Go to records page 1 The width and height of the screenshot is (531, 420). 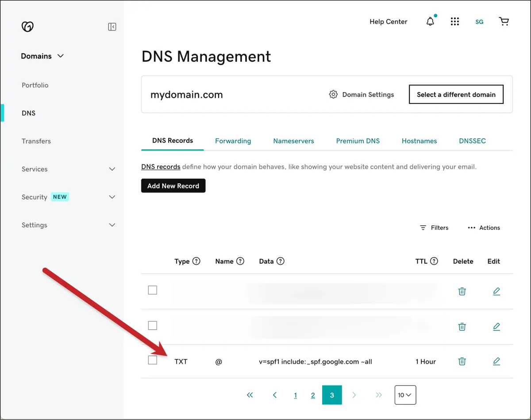296,395
